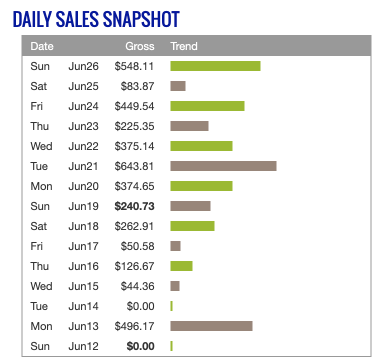Click the Gross column header
The width and height of the screenshot is (382, 363).
pyautogui.click(x=140, y=46)
